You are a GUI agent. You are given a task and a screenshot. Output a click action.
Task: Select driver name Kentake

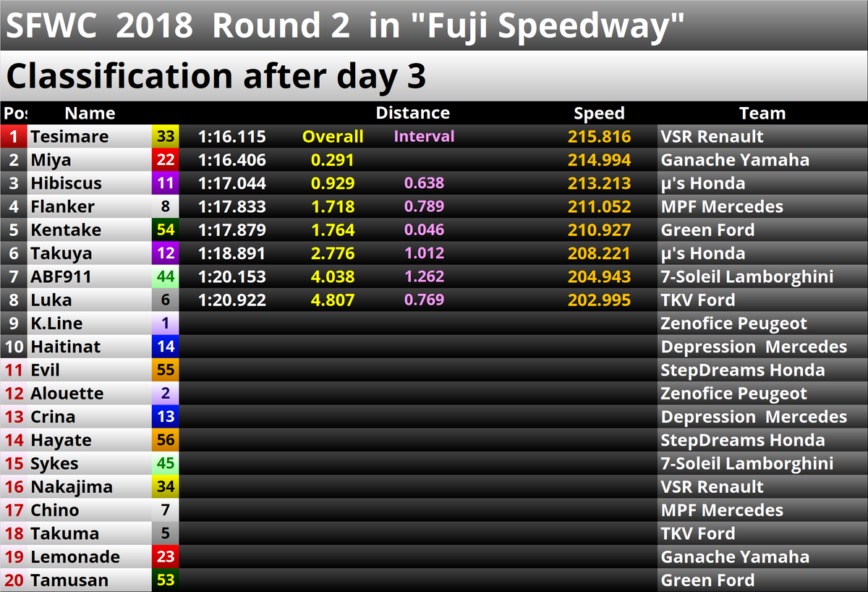tap(65, 230)
